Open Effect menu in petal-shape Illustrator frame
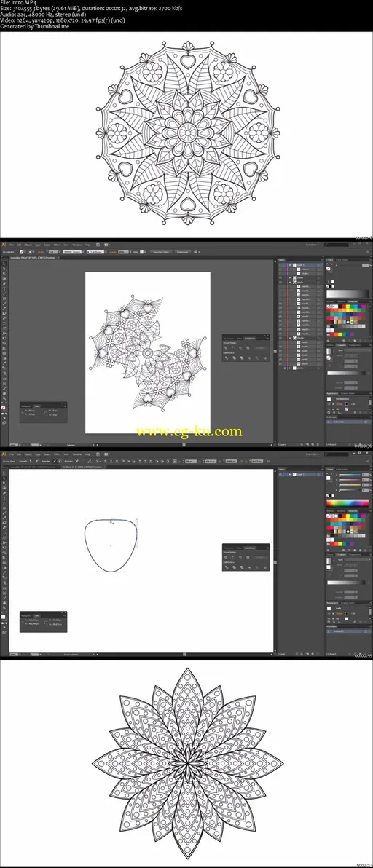 click(x=57, y=454)
